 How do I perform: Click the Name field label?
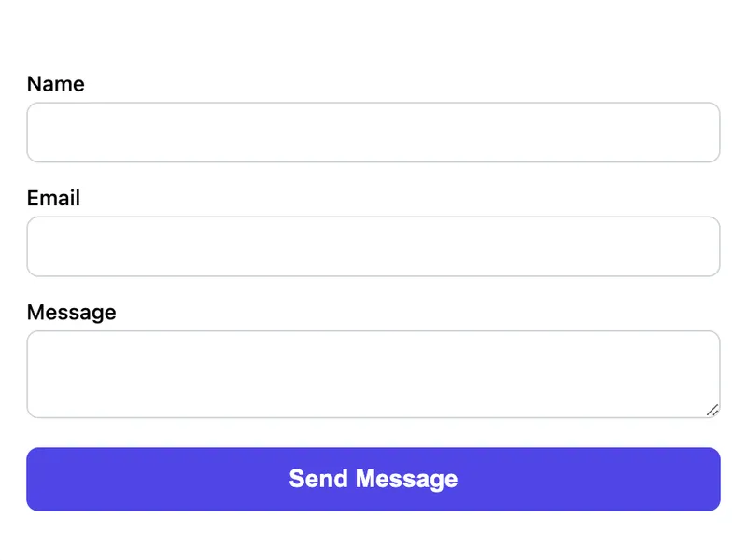(x=55, y=84)
